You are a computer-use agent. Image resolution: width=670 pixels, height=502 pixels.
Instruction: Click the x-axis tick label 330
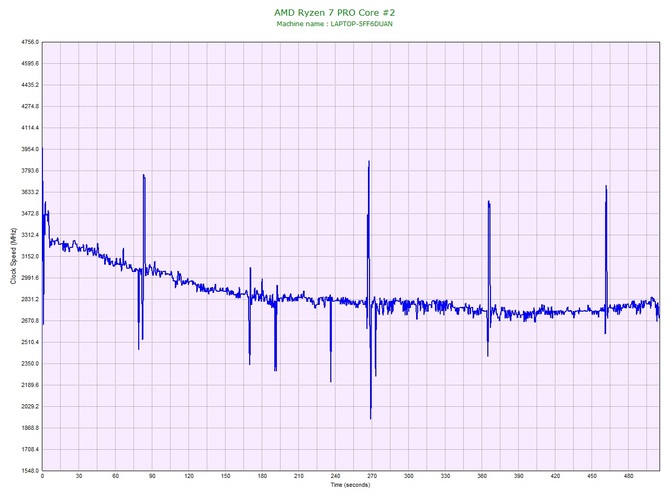[445, 476]
